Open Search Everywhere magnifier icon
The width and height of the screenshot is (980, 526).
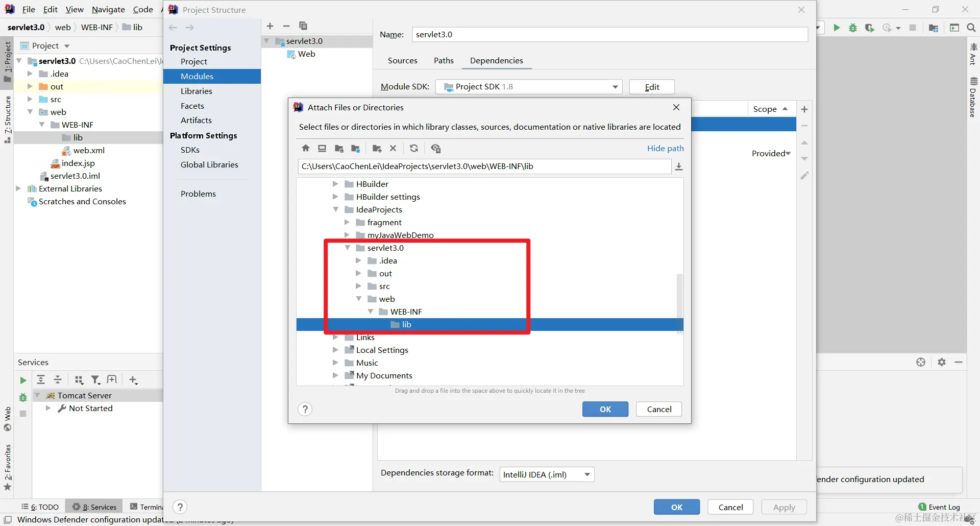(971, 28)
